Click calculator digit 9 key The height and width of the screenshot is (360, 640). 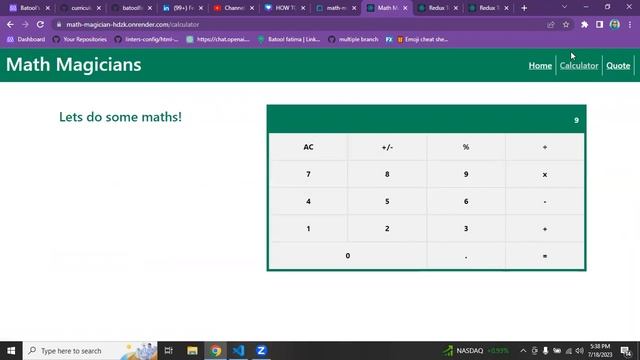click(466, 174)
